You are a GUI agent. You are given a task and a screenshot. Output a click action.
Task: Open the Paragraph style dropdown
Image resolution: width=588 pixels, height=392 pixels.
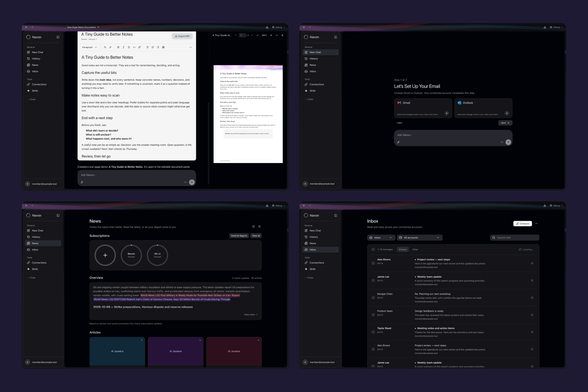click(x=89, y=47)
